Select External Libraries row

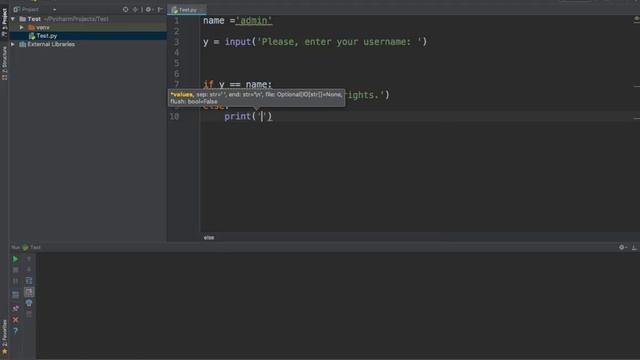(x=88, y=44)
